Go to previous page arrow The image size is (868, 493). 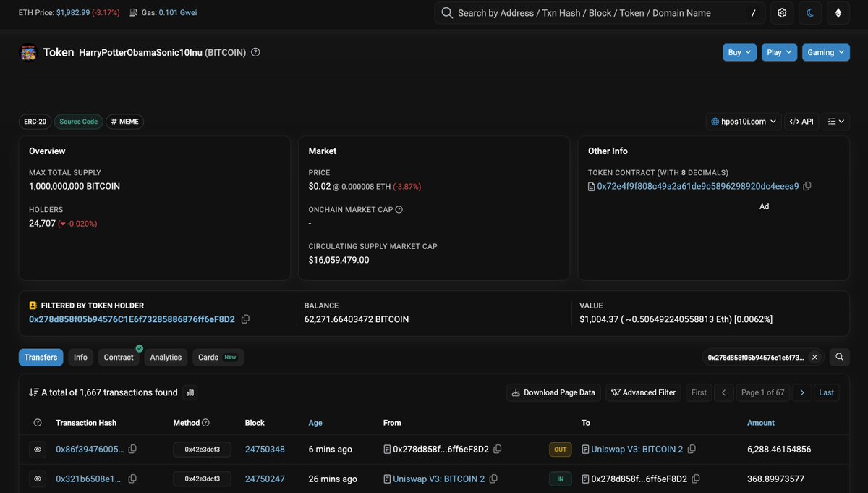(x=724, y=392)
